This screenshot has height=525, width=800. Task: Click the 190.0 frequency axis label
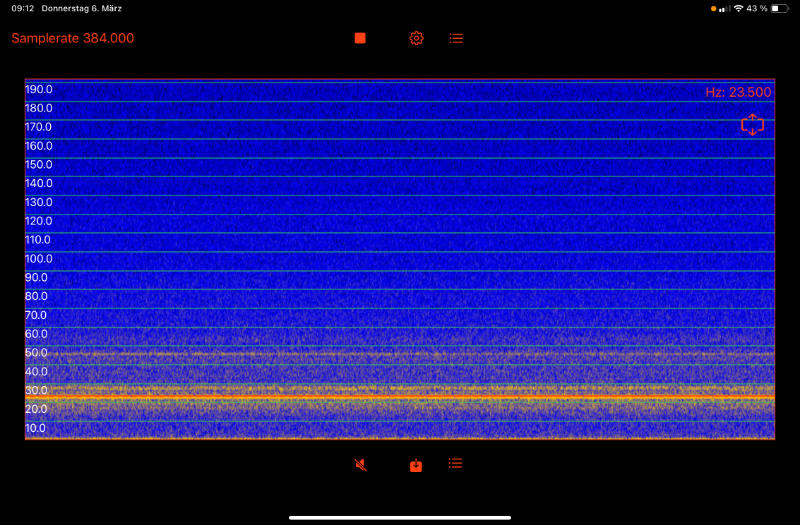tap(39, 89)
